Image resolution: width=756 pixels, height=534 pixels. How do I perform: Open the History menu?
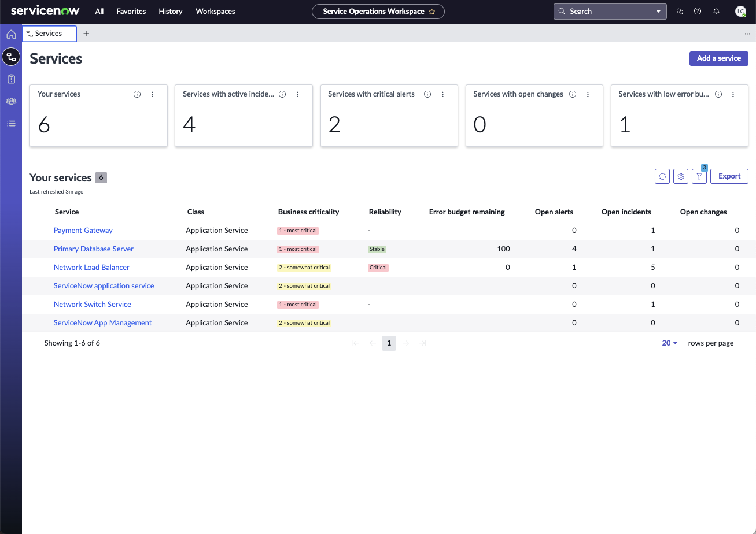pyautogui.click(x=171, y=11)
